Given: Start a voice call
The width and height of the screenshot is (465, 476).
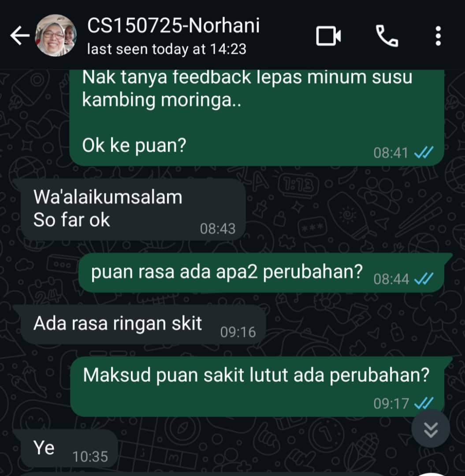Looking at the screenshot, I should click(387, 36).
